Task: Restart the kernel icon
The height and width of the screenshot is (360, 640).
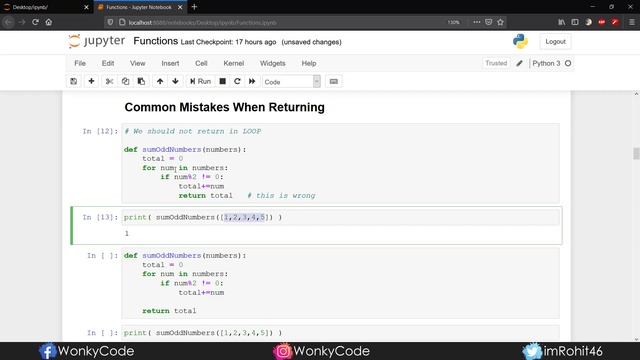Action: 237,81
